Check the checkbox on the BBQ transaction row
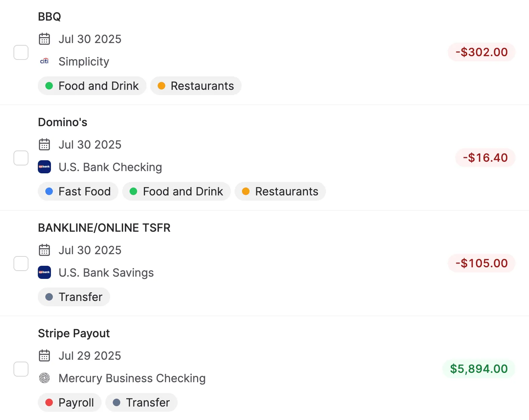 click(x=21, y=52)
